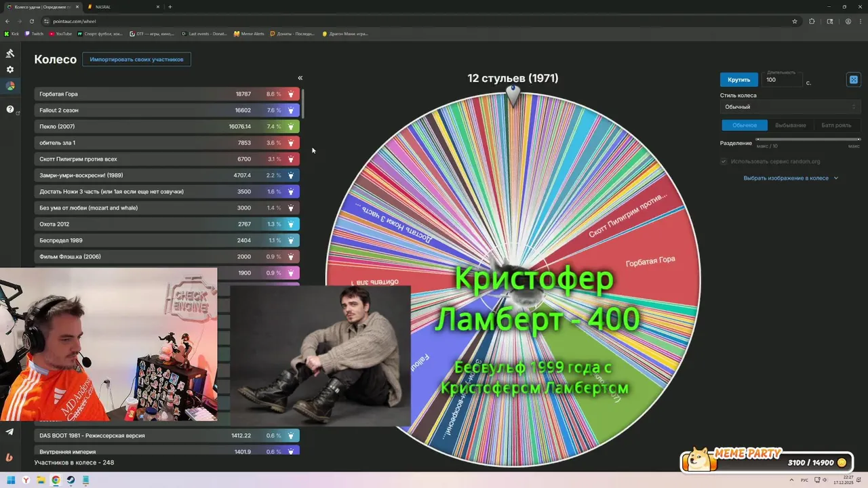Select Обычное wheel mode

coord(744,125)
